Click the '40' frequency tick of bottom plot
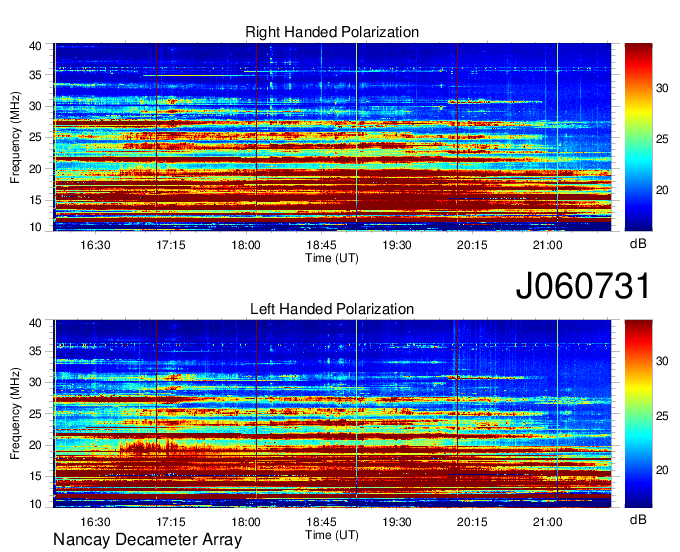This screenshot has width=680, height=552. [35, 323]
